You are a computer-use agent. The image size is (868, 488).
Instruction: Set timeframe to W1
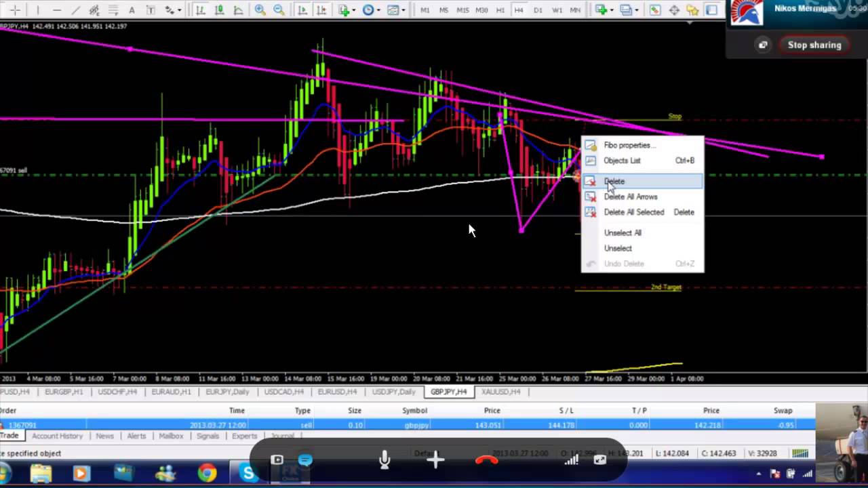pos(557,10)
